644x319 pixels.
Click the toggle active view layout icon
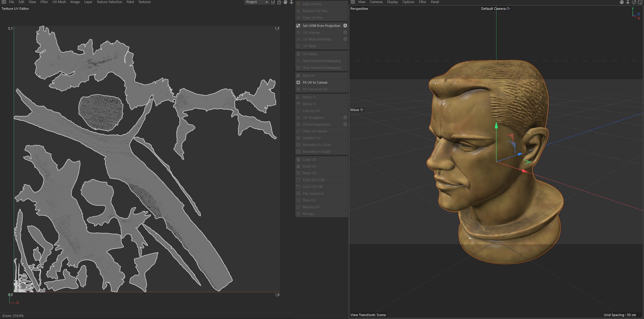point(640,2)
